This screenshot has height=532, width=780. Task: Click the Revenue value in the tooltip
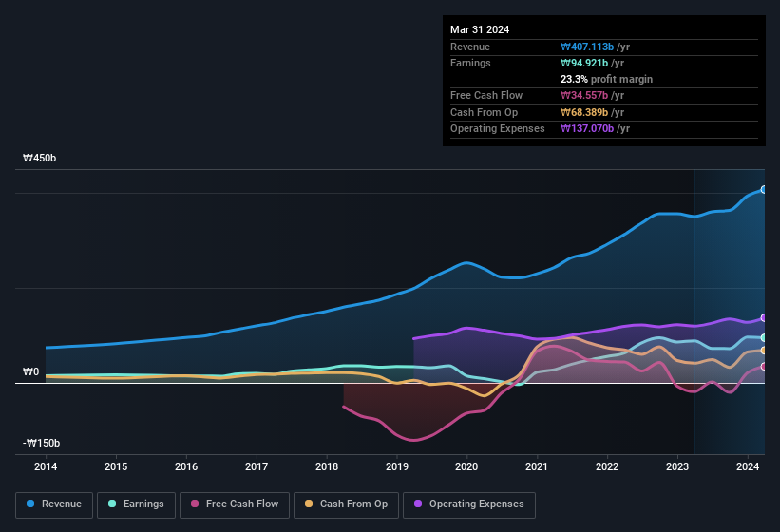point(587,47)
